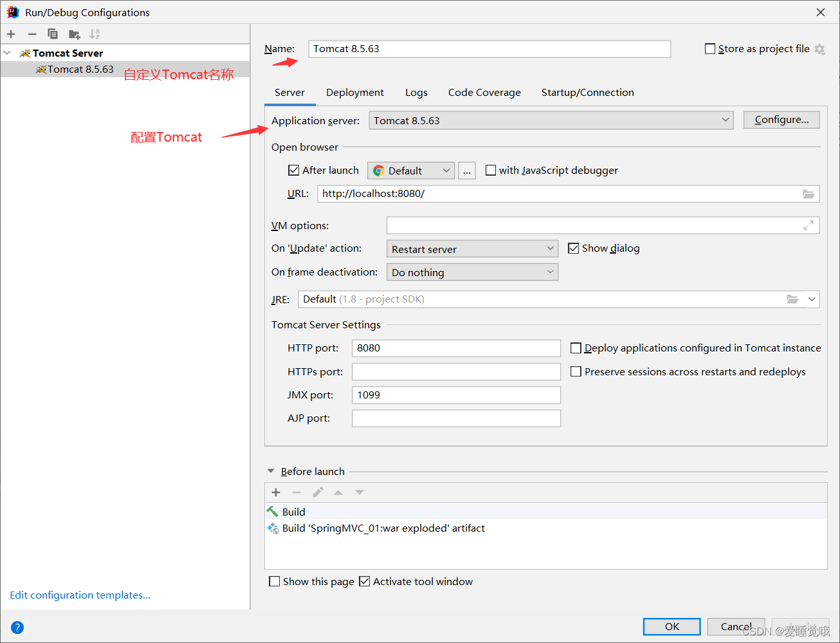This screenshot has height=643, width=840.
Task: Move Before launch task up
Action: coord(338,492)
